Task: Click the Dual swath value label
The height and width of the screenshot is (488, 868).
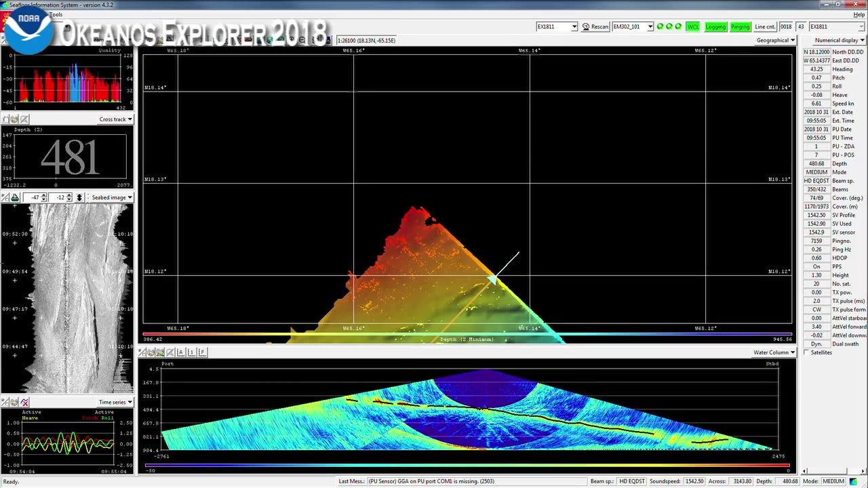Action: (845, 344)
